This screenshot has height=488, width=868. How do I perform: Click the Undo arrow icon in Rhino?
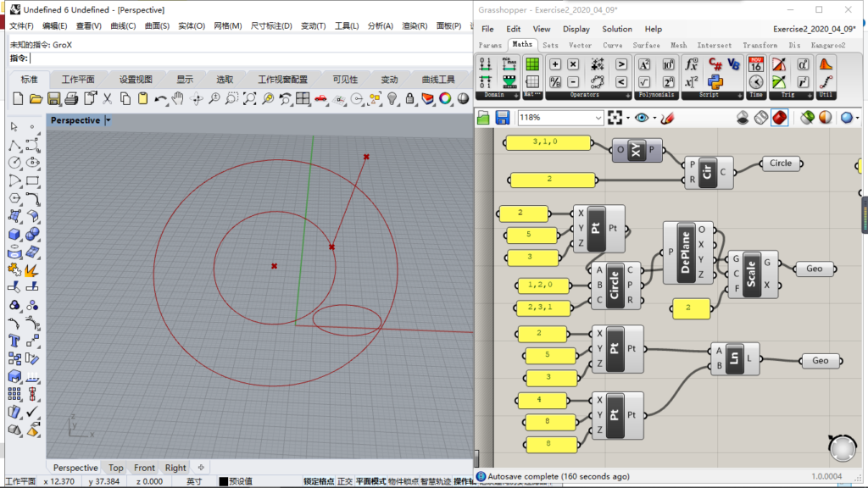click(160, 99)
